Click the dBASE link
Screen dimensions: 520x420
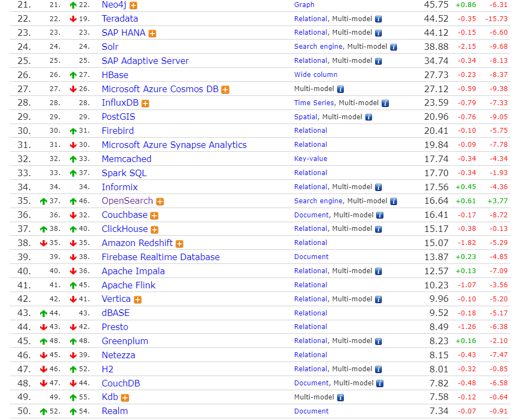115,313
